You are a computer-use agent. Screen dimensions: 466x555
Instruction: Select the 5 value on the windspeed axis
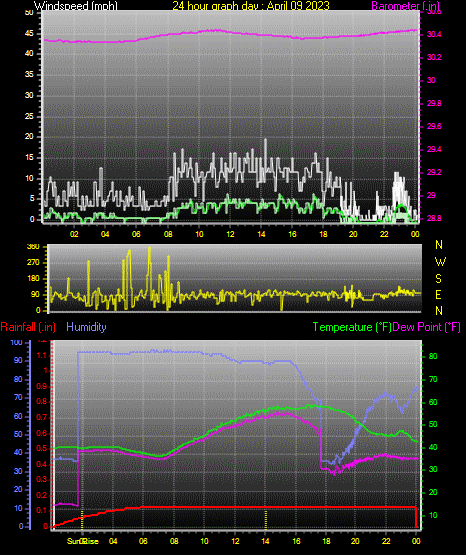(x=32, y=199)
